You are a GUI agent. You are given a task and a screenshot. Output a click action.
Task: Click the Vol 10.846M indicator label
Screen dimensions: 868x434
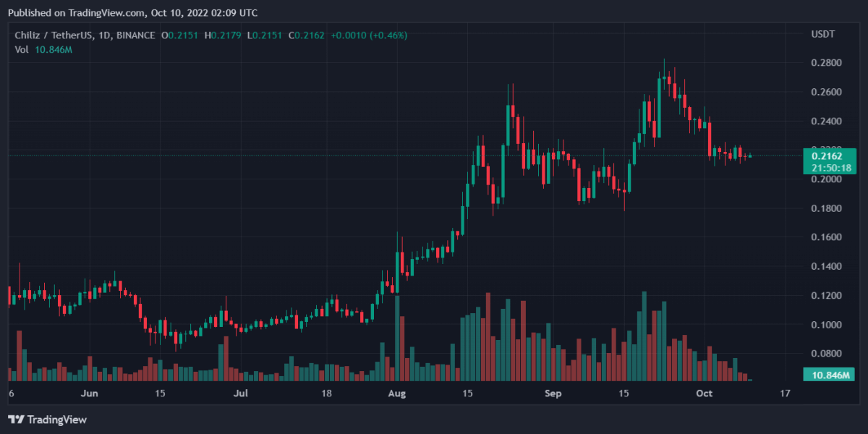click(x=43, y=49)
